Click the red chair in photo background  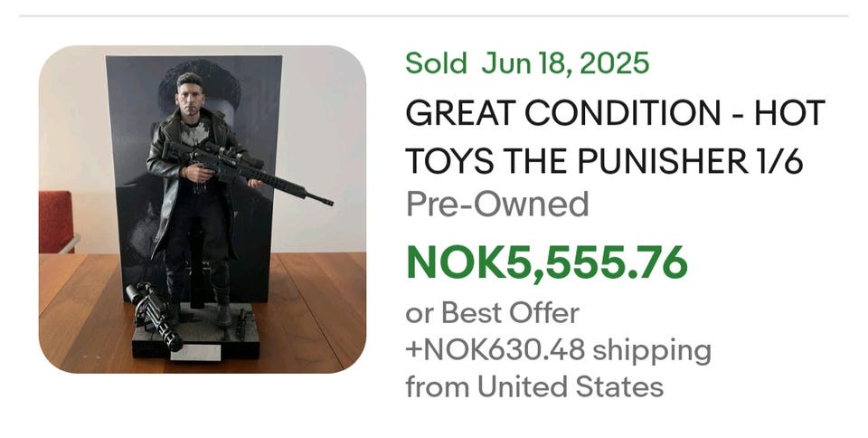coord(55,221)
